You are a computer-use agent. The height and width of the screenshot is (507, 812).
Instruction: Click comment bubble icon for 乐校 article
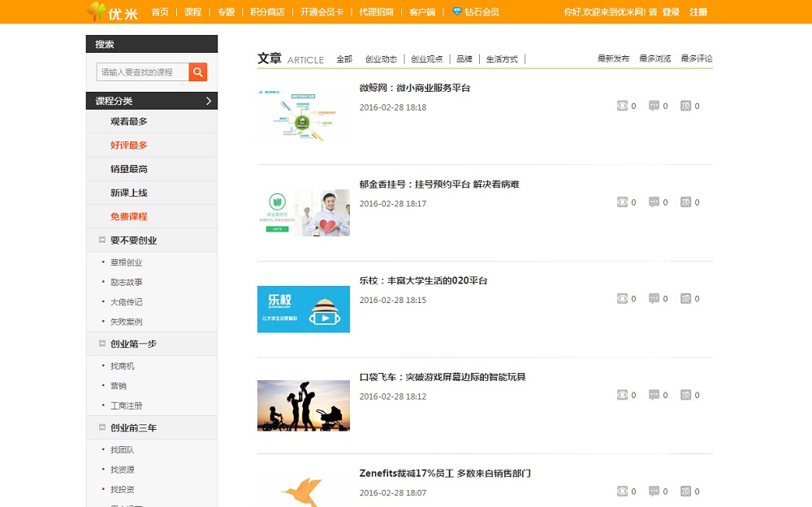pyautogui.click(x=654, y=299)
